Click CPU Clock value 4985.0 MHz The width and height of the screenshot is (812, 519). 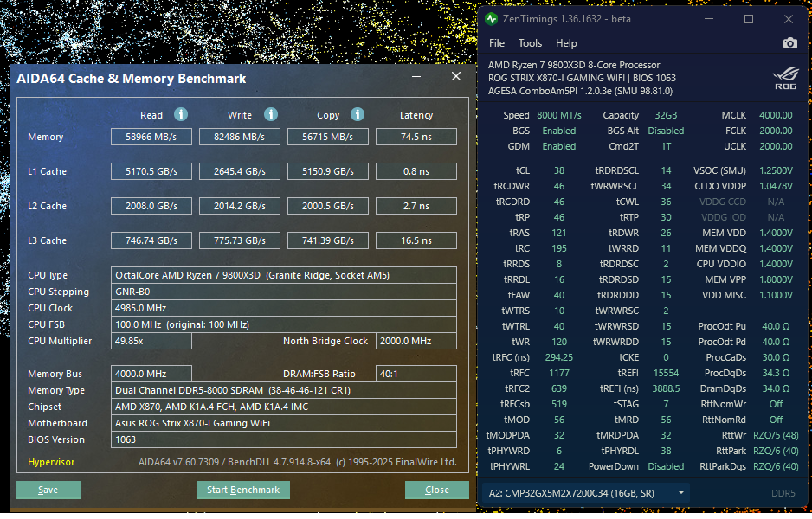pos(284,309)
